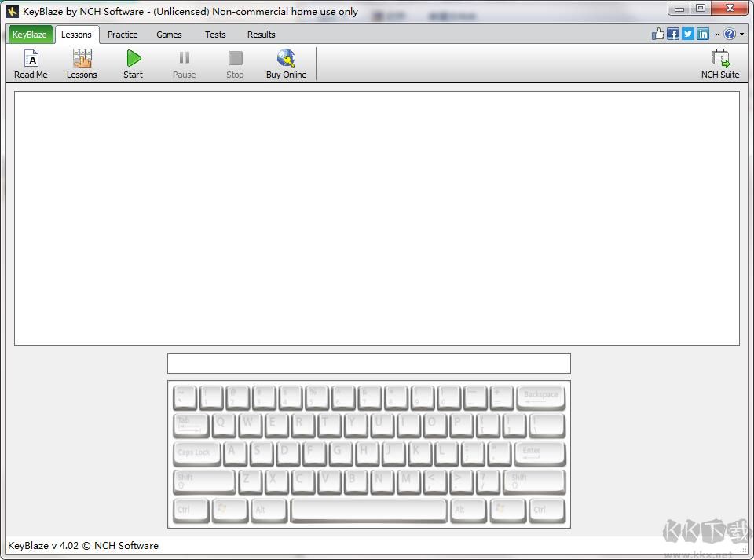Share KeyBlaze on Facebook
754x560 pixels.
(x=673, y=34)
